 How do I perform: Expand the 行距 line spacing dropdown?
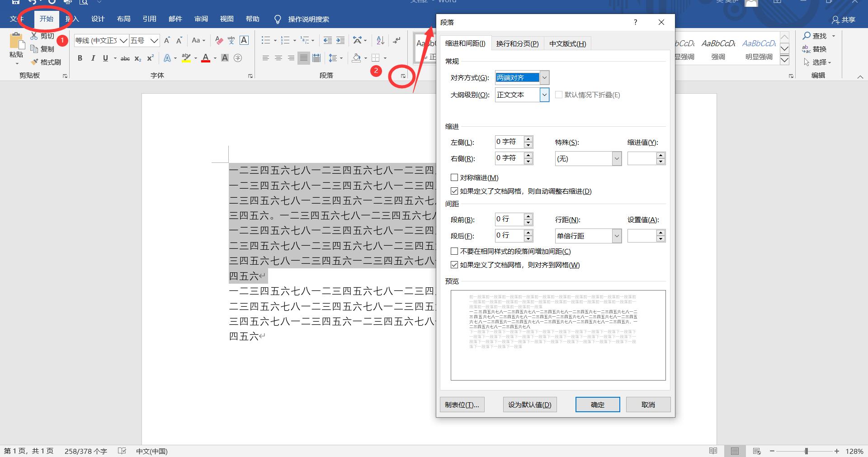click(617, 236)
